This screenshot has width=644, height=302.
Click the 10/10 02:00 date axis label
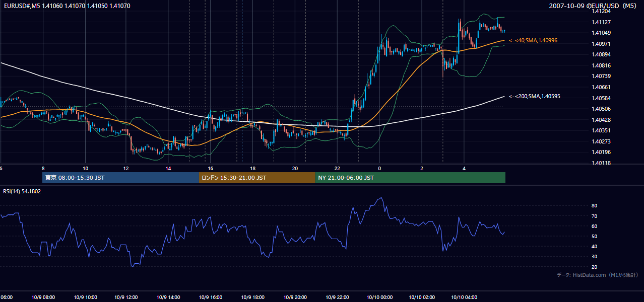[x=422, y=297]
